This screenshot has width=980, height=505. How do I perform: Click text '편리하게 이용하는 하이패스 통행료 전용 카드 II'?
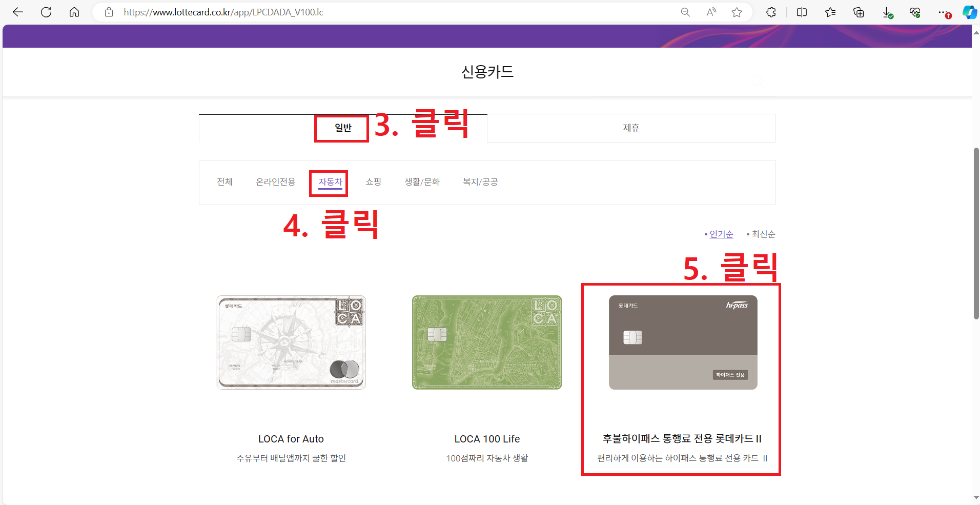(682, 458)
